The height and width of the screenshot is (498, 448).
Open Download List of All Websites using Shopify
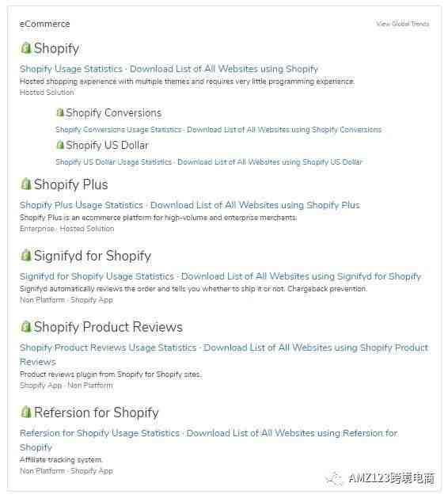[224, 69]
